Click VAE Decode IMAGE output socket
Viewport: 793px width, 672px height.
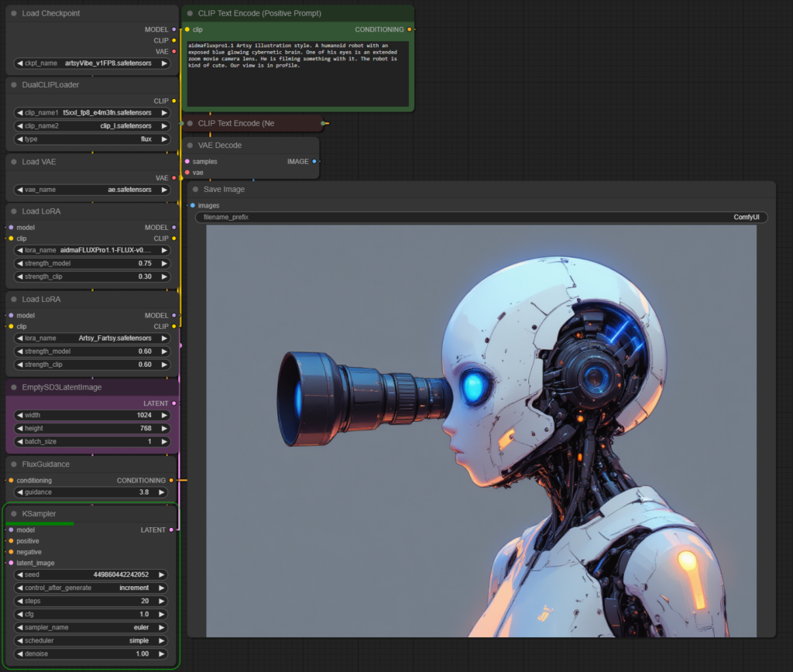coord(314,162)
